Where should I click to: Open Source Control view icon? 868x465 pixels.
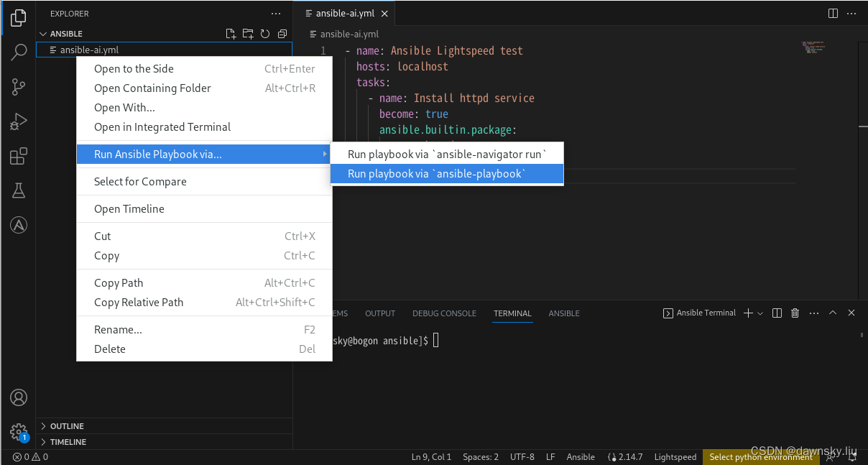(19, 87)
